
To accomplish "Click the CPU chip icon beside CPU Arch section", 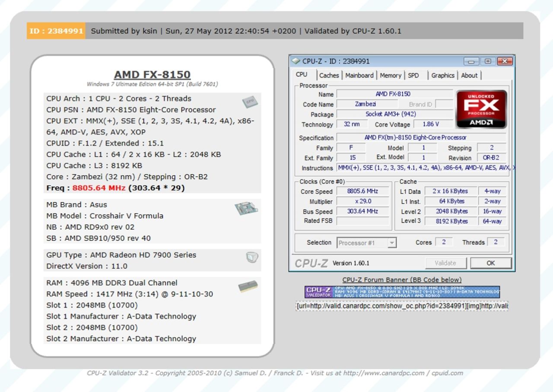I will 250,101.
